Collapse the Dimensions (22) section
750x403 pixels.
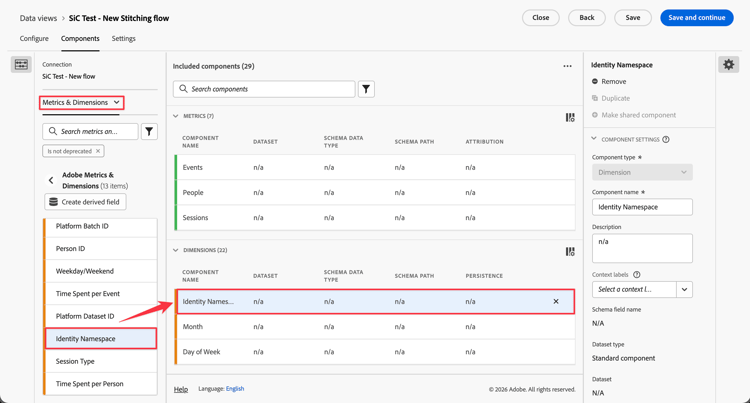coord(176,250)
